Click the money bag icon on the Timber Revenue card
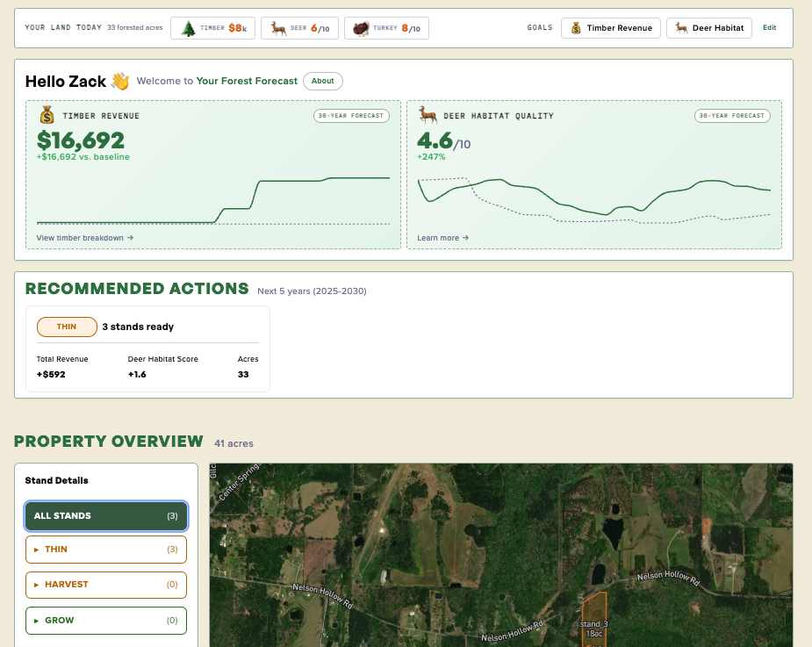This screenshot has width=812, height=647. tap(48, 115)
